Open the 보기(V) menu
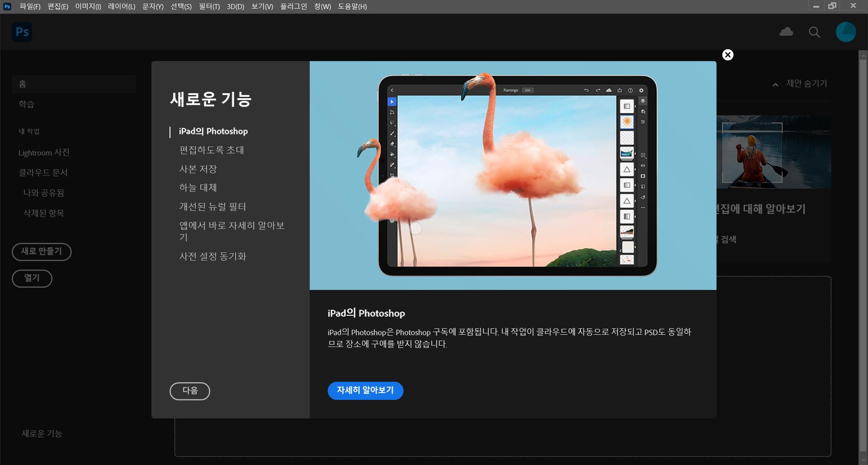Viewport: 868px width, 465px height. [x=262, y=6]
